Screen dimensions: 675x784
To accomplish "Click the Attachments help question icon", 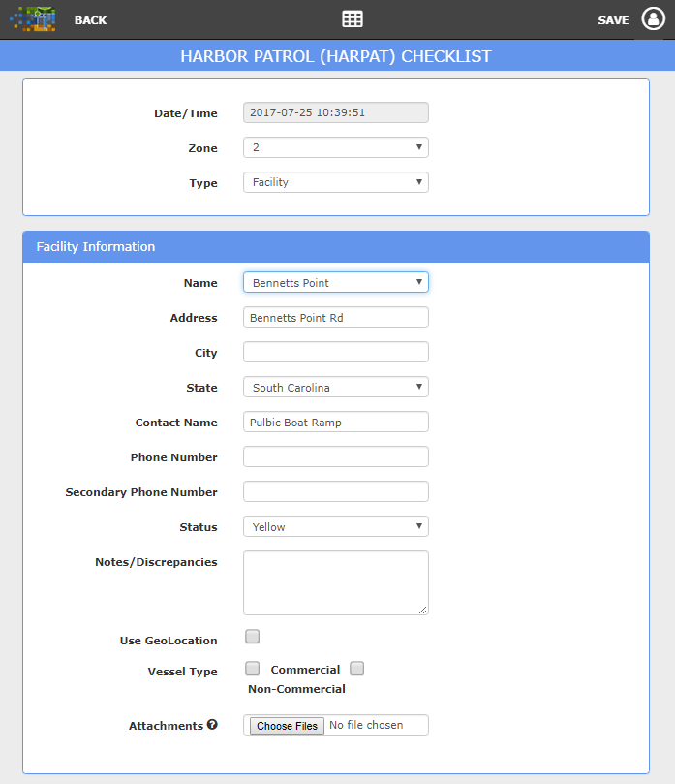I will pos(212,725).
